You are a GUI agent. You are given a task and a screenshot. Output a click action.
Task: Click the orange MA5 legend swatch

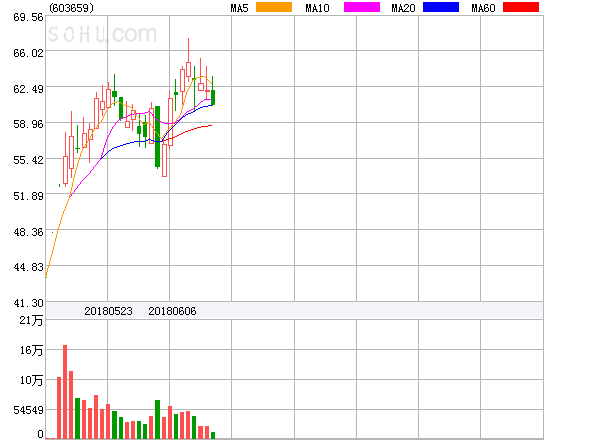click(x=274, y=7)
